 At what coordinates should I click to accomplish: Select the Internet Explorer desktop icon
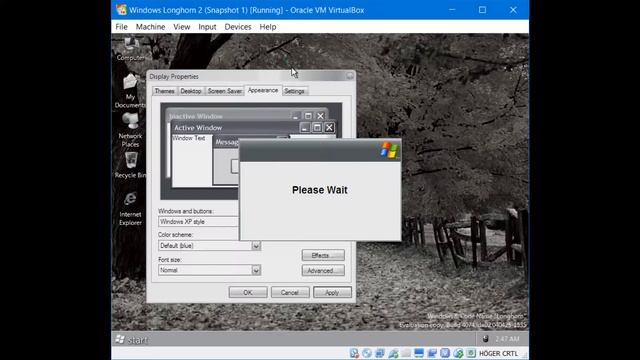(x=130, y=209)
